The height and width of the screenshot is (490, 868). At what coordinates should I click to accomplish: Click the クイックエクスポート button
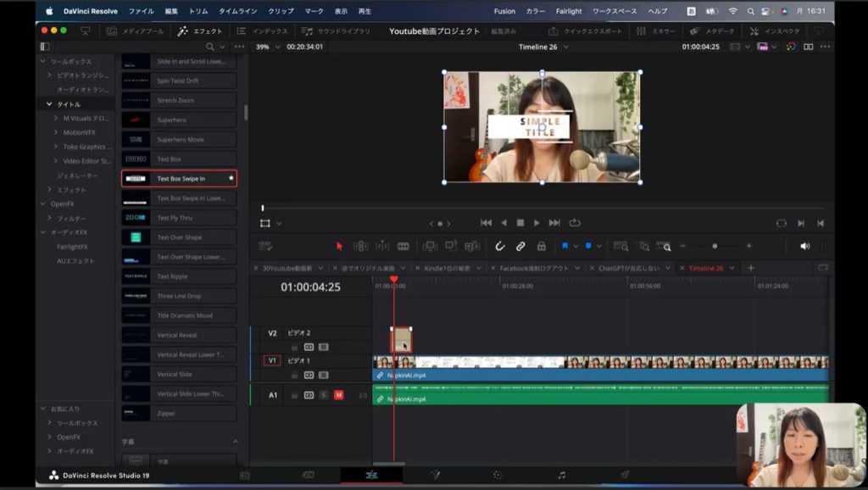(x=585, y=31)
